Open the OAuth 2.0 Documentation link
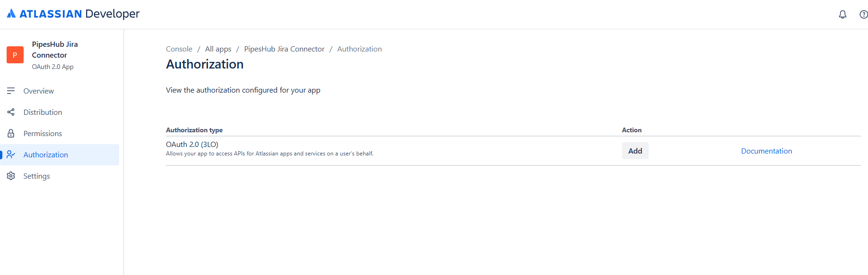The width and height of the screenshot is (868, 275). (766, 151)
